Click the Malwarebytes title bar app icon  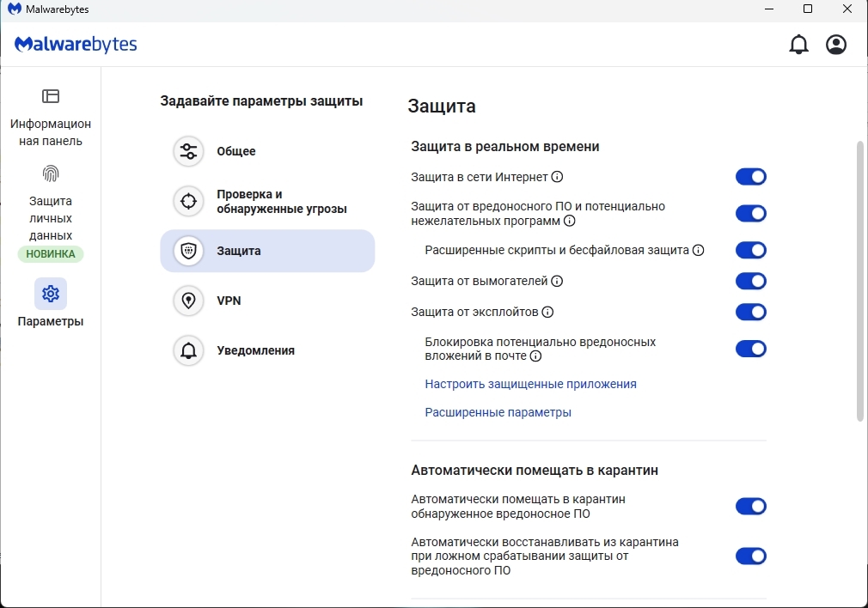[x=14, y=9]
